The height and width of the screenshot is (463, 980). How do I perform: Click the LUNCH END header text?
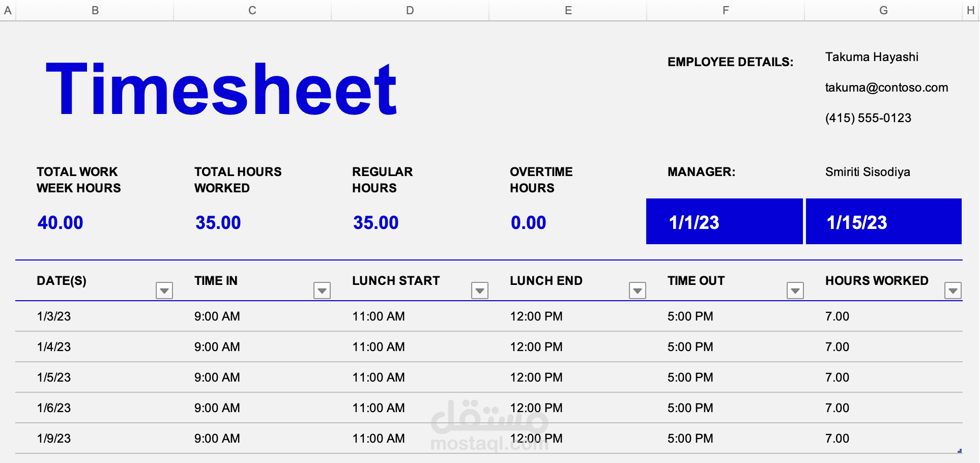[546, 281]
